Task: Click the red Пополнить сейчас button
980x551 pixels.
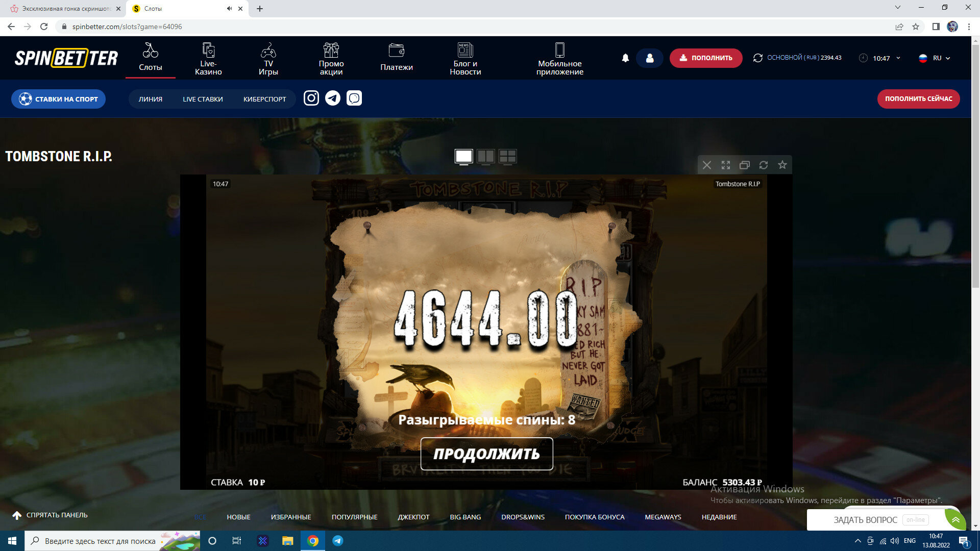Action: (918, 98)
